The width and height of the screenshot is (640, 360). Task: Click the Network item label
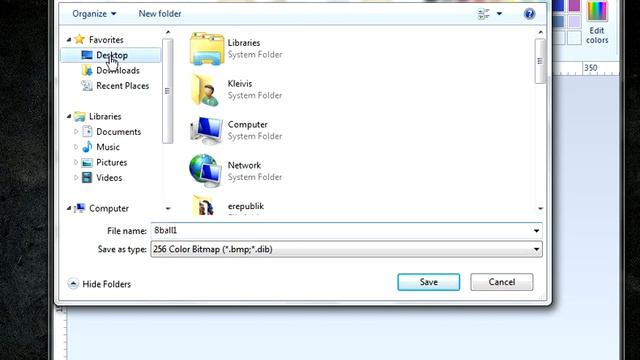(244, 165)
